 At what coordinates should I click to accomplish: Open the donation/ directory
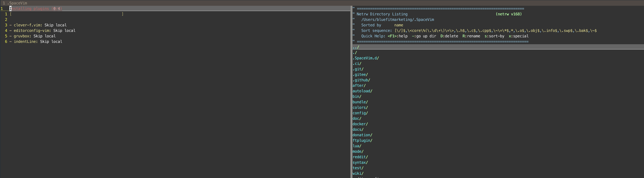coord(363,135)
